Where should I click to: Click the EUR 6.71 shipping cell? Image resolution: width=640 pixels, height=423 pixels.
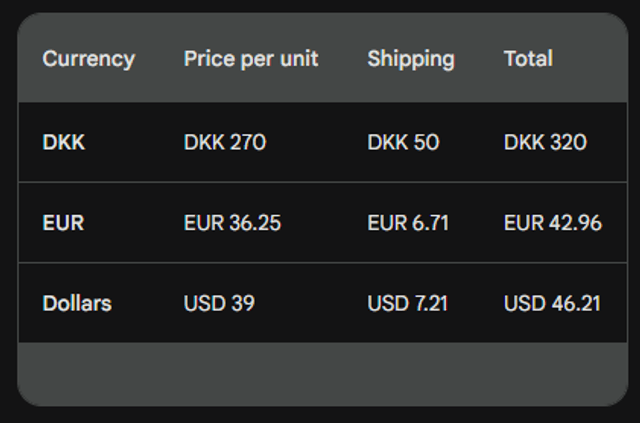(x=408, y=223)
